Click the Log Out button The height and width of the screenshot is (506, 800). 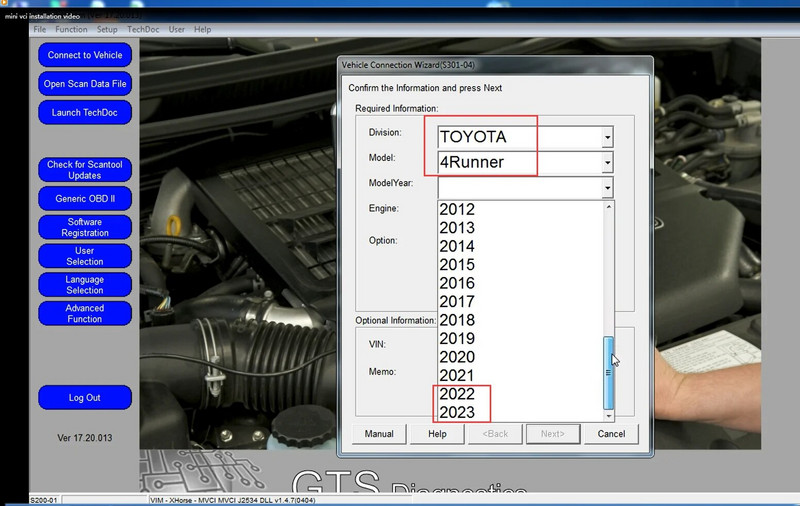click(85, 397)
